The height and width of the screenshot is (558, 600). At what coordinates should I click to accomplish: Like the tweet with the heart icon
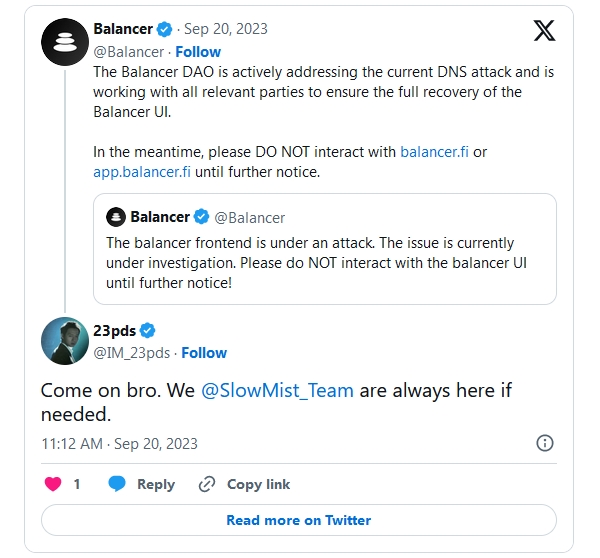pos(55,484)
